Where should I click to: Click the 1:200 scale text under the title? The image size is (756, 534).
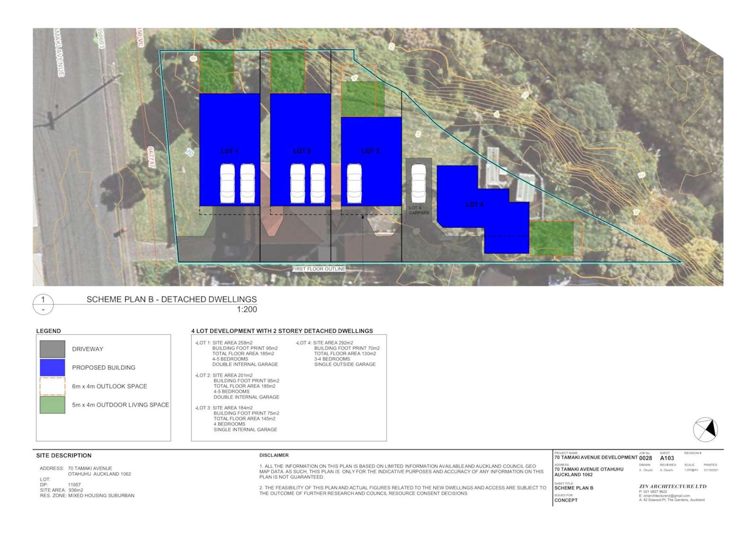[x=247, y=310]
